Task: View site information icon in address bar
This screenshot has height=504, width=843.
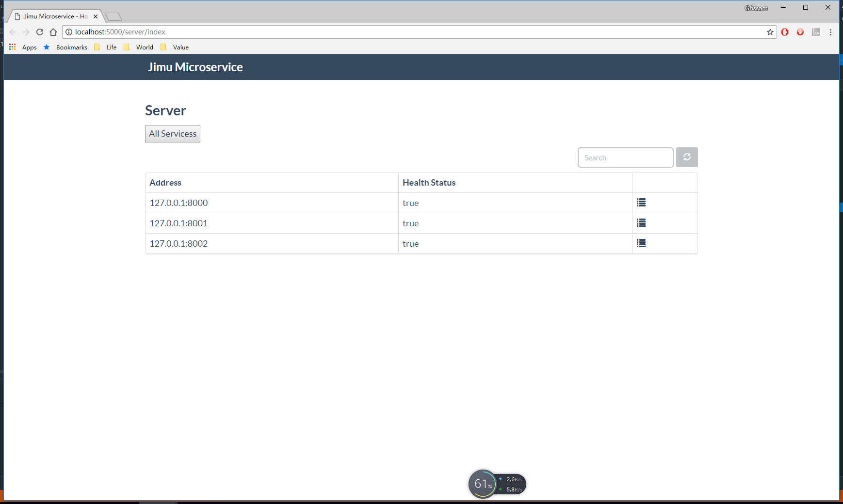Action: (69, 32)
